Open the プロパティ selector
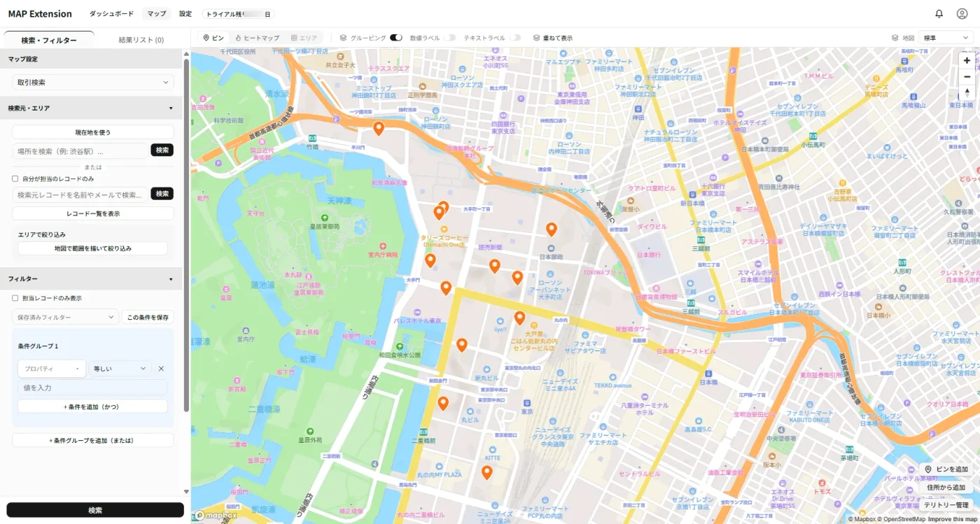 click(x=52, y=369)
